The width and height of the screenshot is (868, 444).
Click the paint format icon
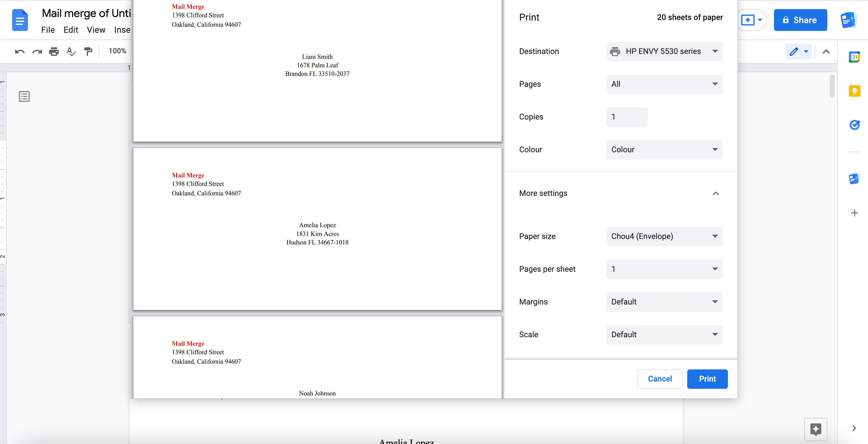pyautogui.click(x=88, y=51)
